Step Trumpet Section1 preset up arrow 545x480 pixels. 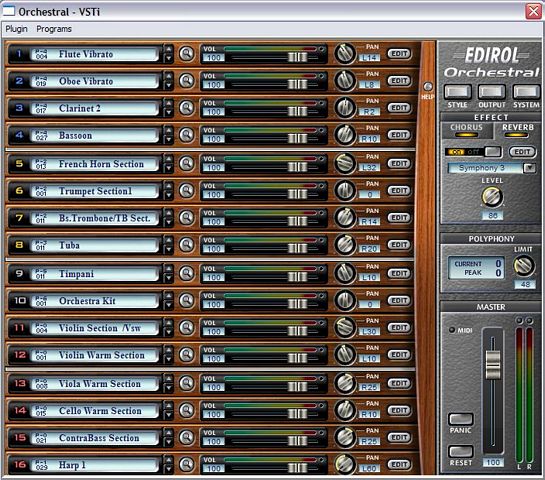click(x=169, y=186)
